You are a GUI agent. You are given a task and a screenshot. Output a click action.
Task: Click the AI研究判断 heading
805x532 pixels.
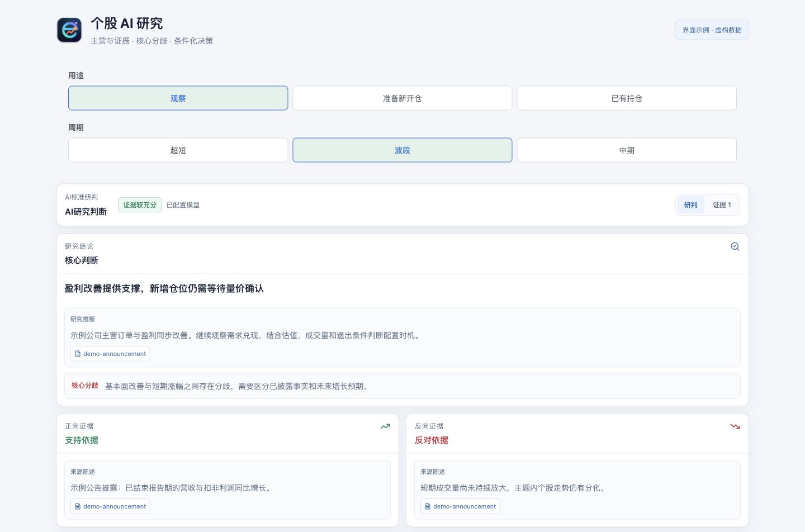pos(86,212)
